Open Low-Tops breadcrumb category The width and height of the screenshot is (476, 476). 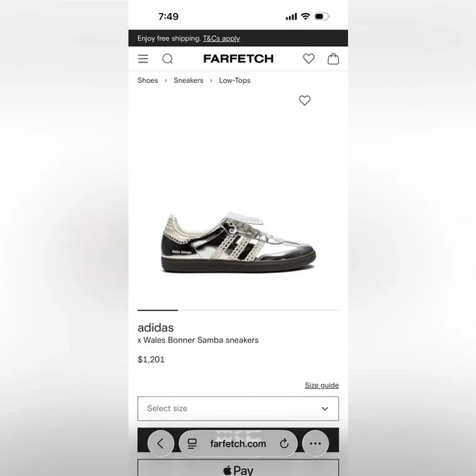pyautogui.click(x=235, y=80)
